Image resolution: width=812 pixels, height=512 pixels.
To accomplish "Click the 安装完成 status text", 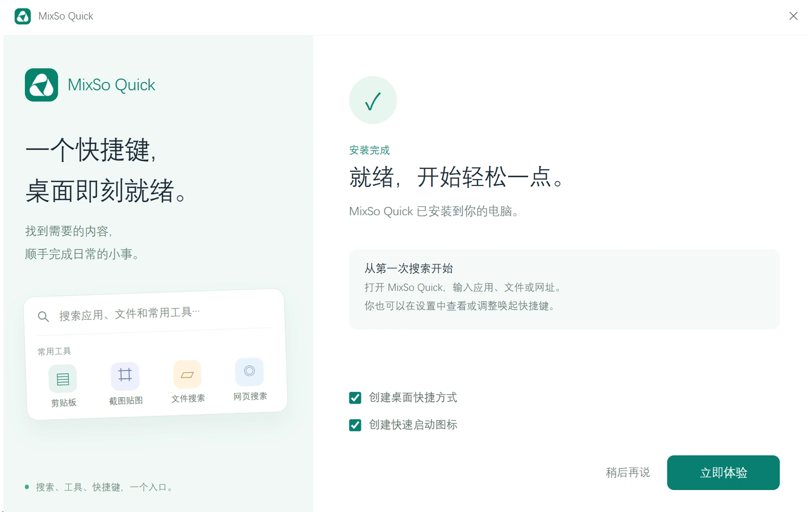I will point(369,150).
